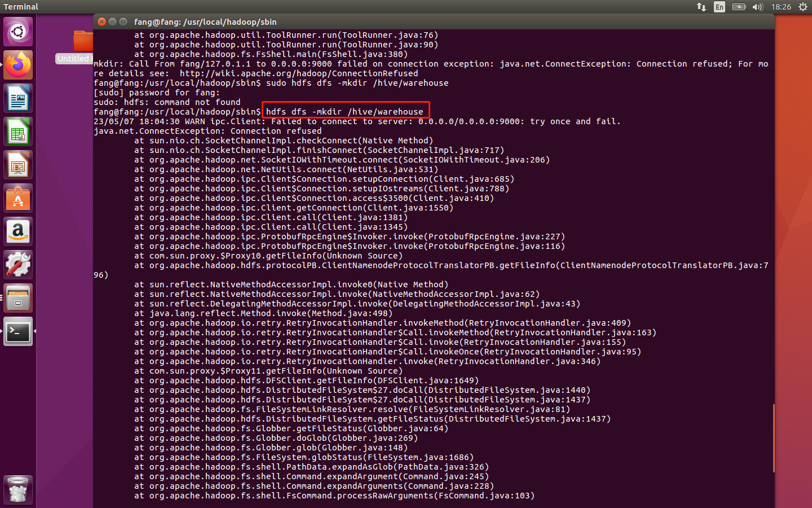Screen dimensions: 812x508
Task: Click the 'sudo: hdfs: command not found' line
Action: pos(167,102)
